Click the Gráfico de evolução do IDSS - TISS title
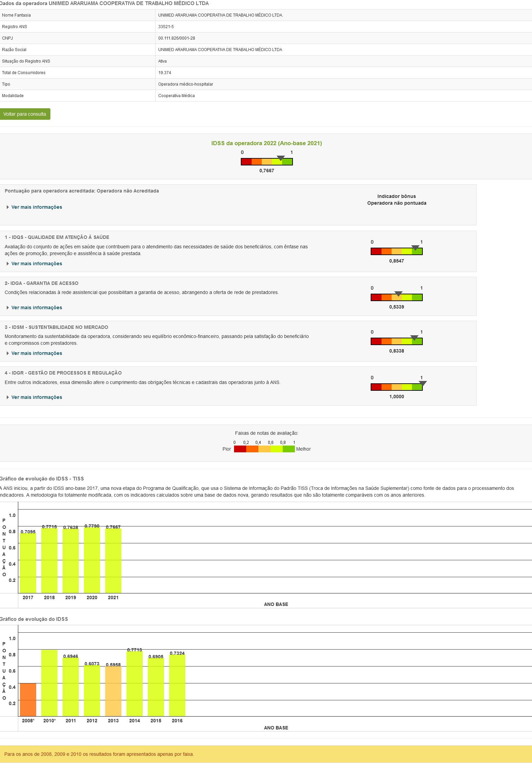The width and height of the screenshot is (532, 769). click(42, 479)
